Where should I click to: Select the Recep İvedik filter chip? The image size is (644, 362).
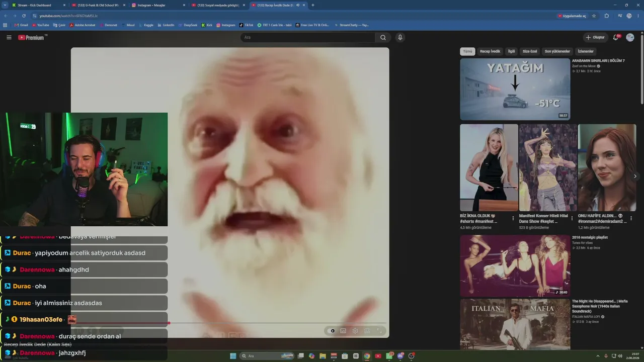(490, 51)
